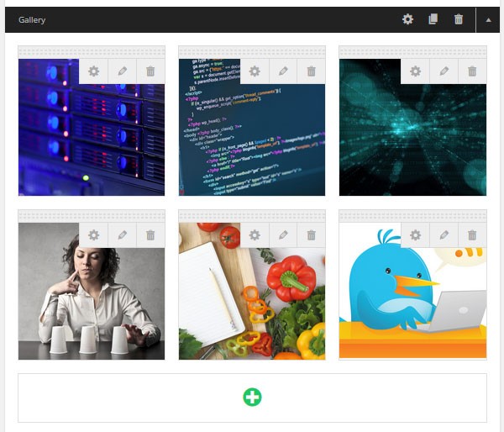Screen dimensions: 504x432
Task: Open settings gear on server rack image
Action: (93, 71)
